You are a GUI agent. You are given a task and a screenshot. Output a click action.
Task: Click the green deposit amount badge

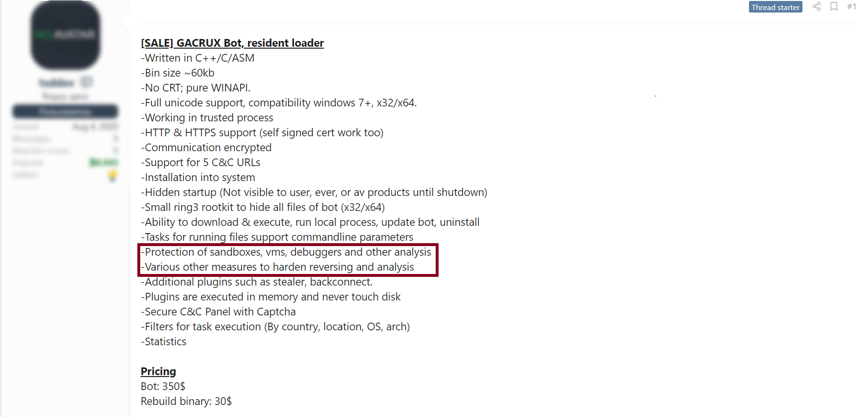[104, 163]
